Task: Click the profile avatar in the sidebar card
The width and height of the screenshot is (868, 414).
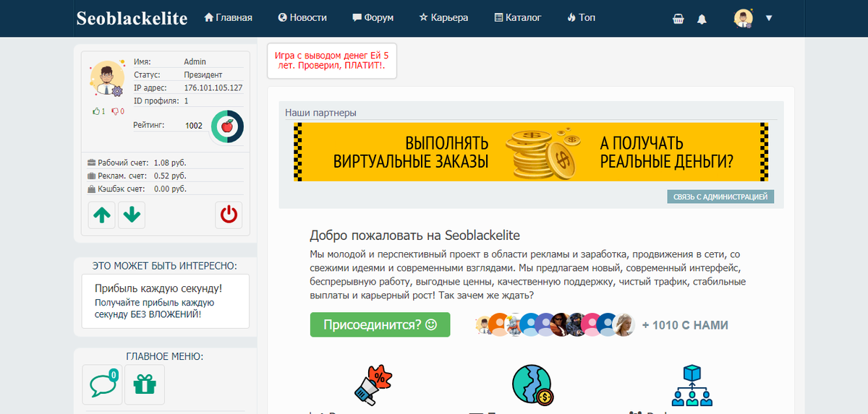Action: pos(107,79)
